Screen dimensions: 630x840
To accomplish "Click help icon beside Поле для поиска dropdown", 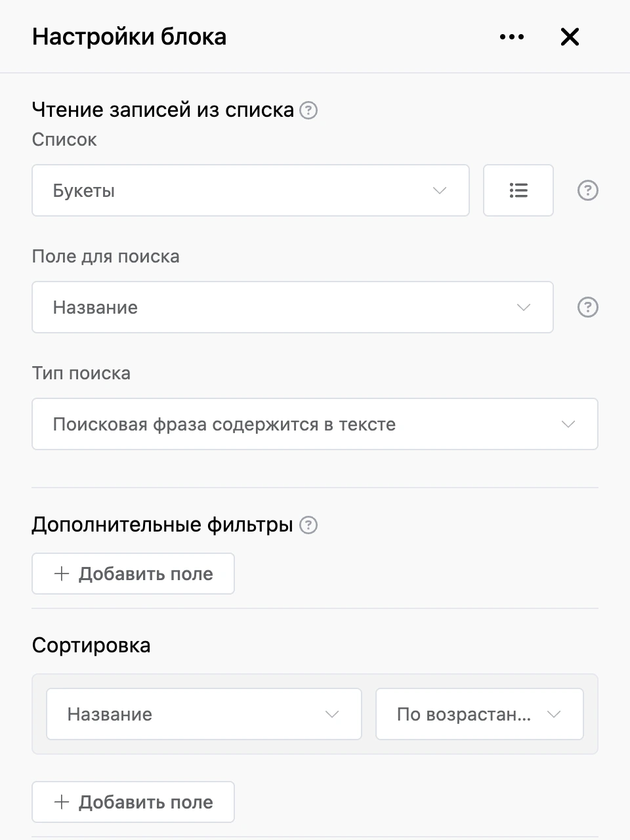I will [587, 307].
